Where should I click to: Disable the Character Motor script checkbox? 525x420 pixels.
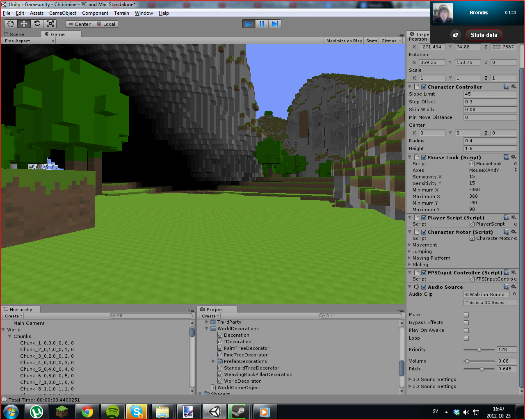pyautogui.click(x=424, y=232)
